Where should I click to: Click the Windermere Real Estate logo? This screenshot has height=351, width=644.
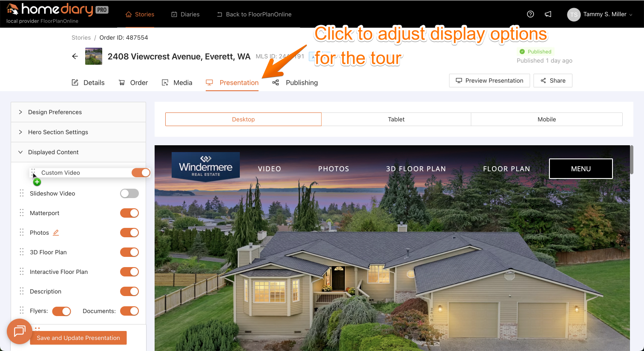(206, 166)
